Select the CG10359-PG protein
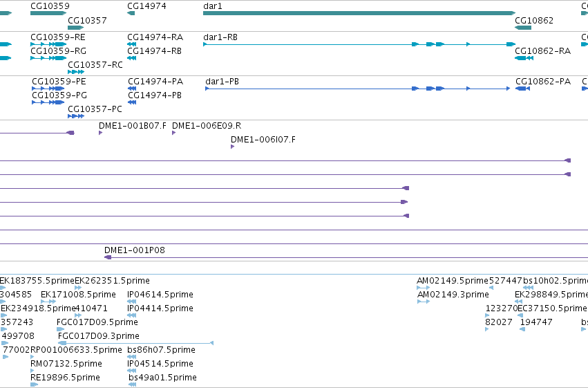This screenshot has height=388, width=588. [48, 102]
